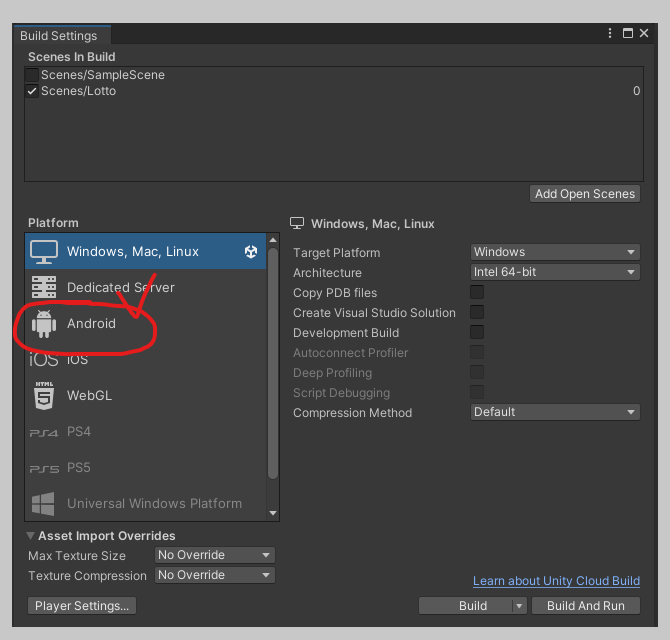
Task: Select PS5 platform entry
Action: point(146,467)
